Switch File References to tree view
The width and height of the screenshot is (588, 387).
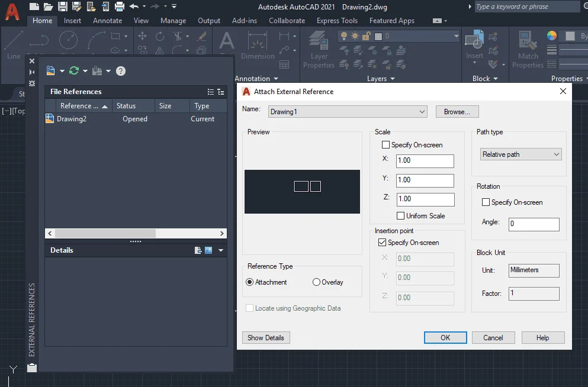[x=220, y=92]
